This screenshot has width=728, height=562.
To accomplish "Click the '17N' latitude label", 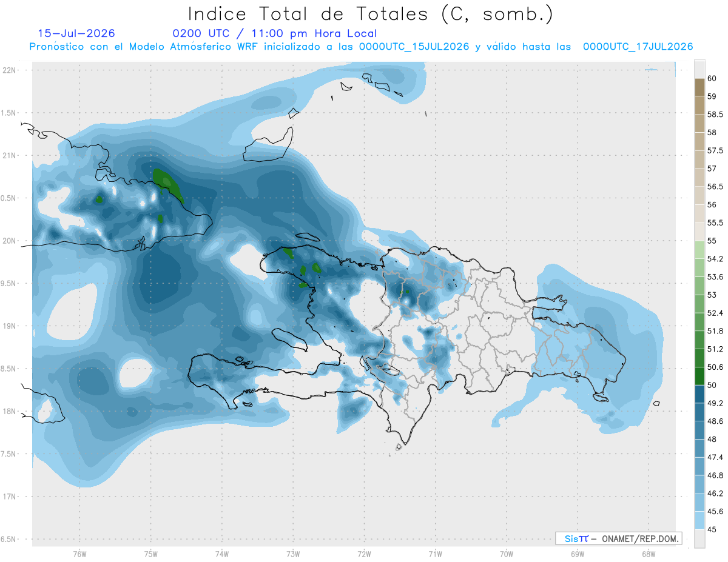I will [x=8, y=497].
